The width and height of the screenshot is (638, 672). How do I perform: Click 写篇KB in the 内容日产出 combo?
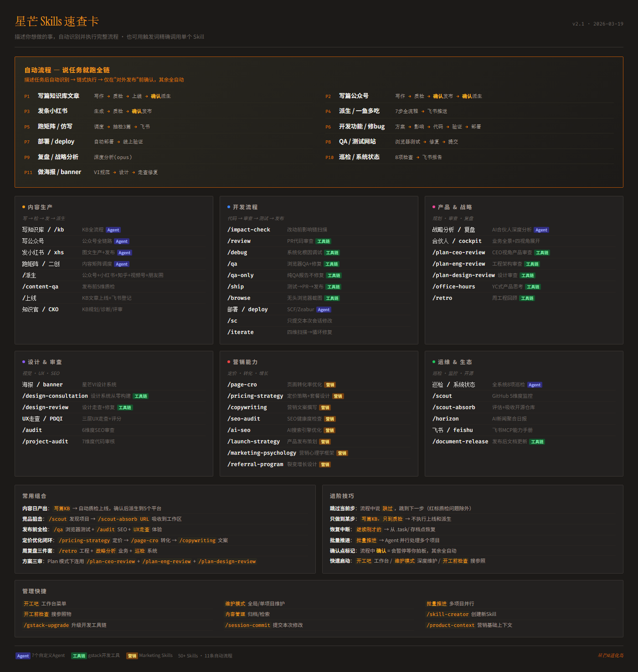(x=62, y=508)
